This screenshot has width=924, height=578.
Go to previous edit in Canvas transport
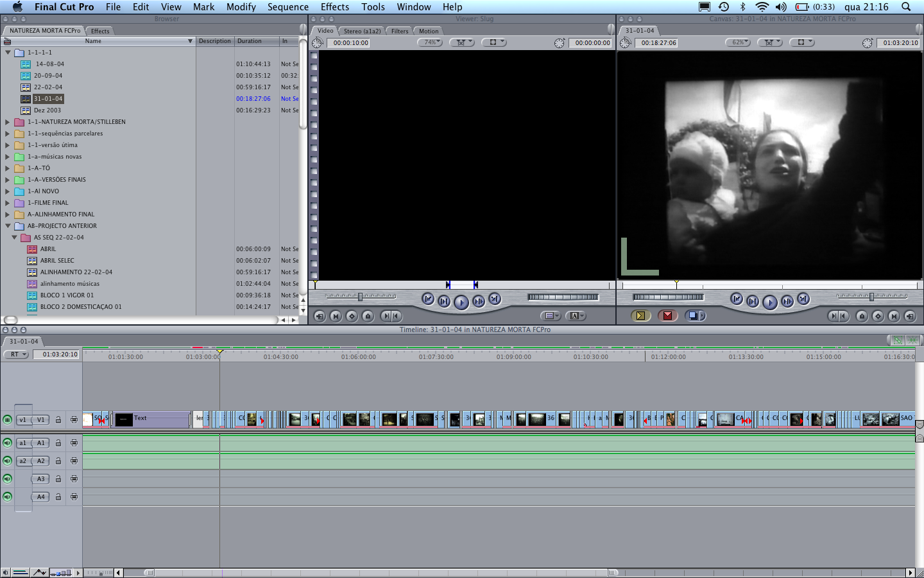coord(737,299)
